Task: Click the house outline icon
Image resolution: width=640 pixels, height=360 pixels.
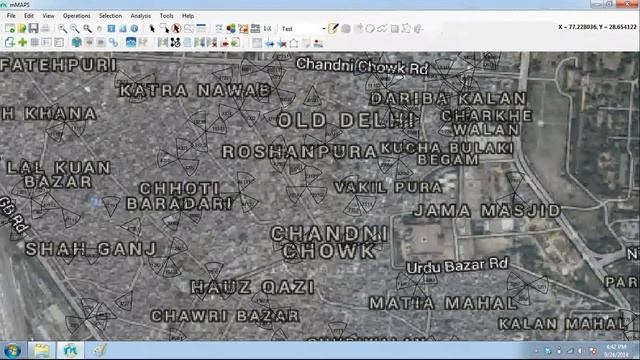Action: (293, 42)
